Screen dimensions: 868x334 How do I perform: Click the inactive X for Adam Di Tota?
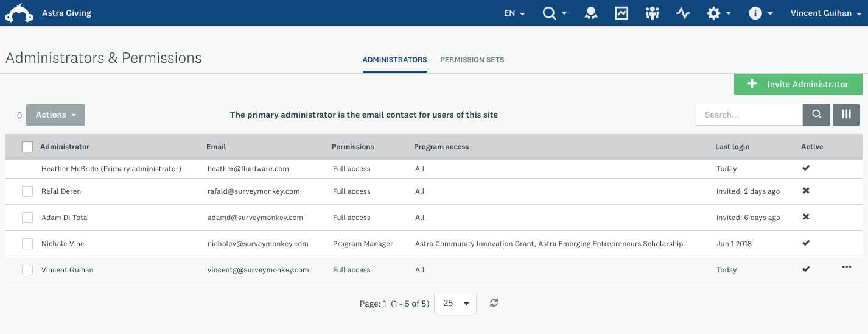click(x=806, y=217)
